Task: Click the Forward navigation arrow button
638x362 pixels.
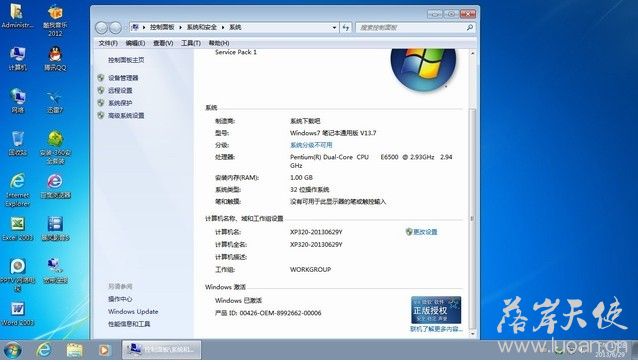Action: point(115,27)
